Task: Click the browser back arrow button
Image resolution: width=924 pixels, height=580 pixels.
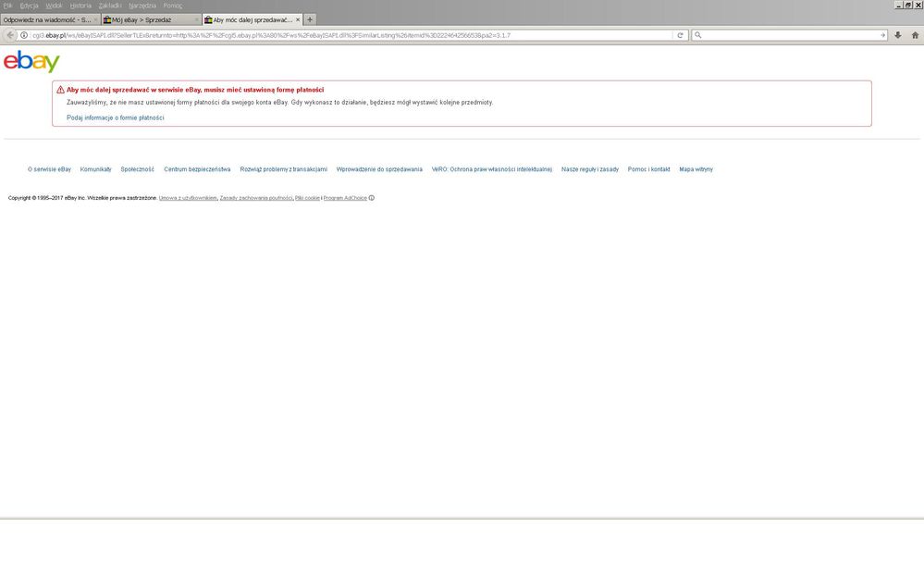Action: coord(10,35)
